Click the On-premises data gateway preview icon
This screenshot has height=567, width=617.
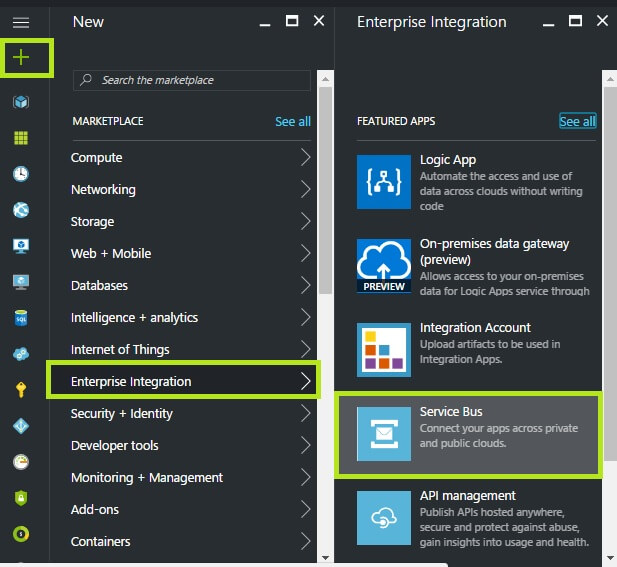coord(384,266)
